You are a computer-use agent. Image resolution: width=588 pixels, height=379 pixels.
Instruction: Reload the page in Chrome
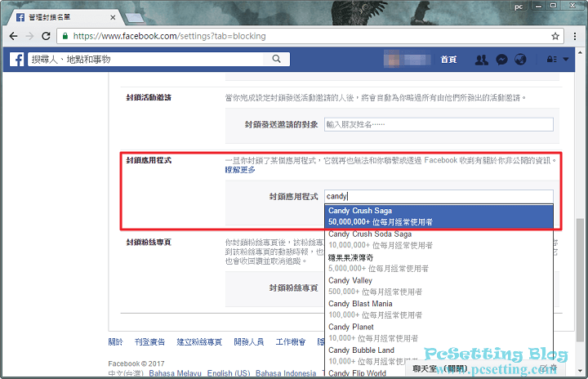pyautogui.click(x=46, y=36)
